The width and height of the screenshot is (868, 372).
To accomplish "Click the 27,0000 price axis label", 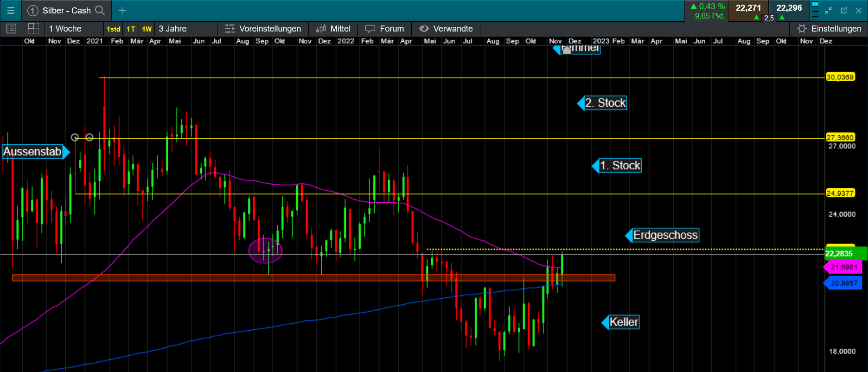I will 842,146.
